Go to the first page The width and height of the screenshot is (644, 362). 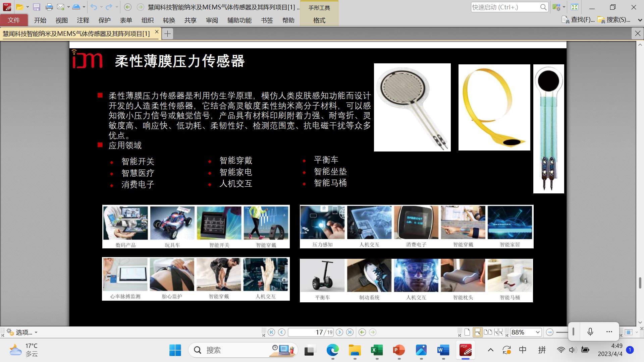tap(271, 332)
